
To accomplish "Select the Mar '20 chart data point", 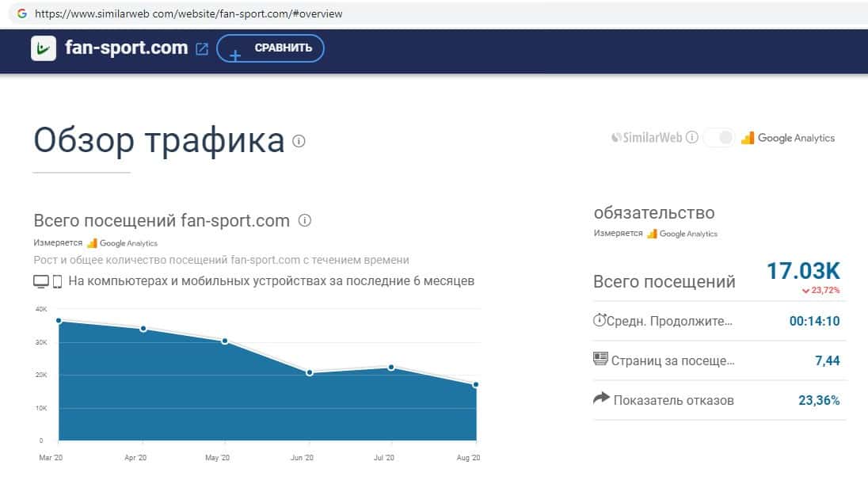I will tap(59, 321).
